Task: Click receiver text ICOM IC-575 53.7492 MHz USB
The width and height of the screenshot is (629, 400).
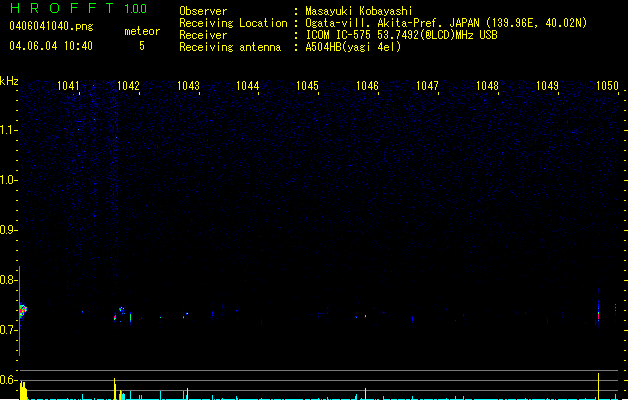Action: click(x=402, y=35)
